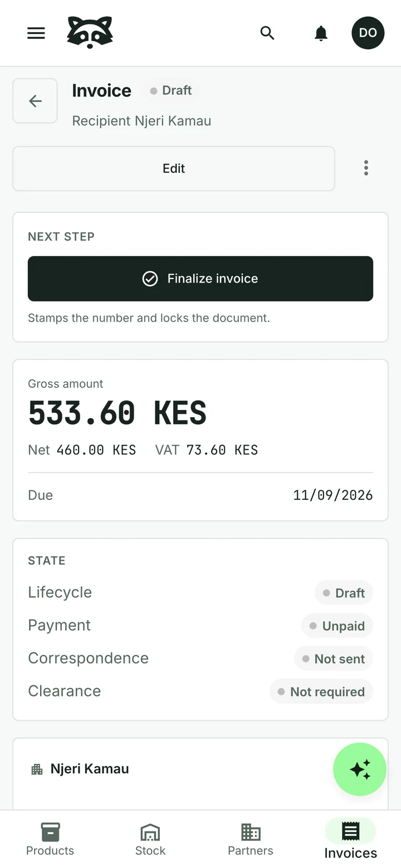Image resolution: width=401 pixels, height=868 pixels.
Task: Click the Clearance row label
Action: [x=65, y=691]
